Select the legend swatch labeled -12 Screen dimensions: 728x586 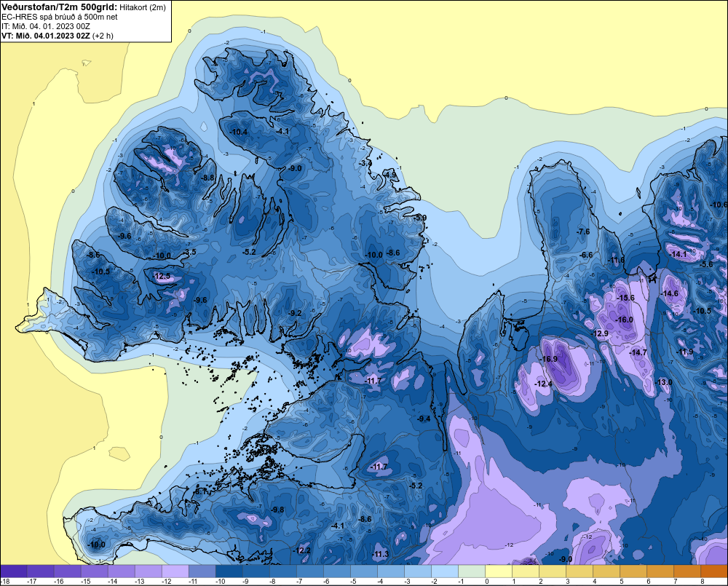[175, 571]
